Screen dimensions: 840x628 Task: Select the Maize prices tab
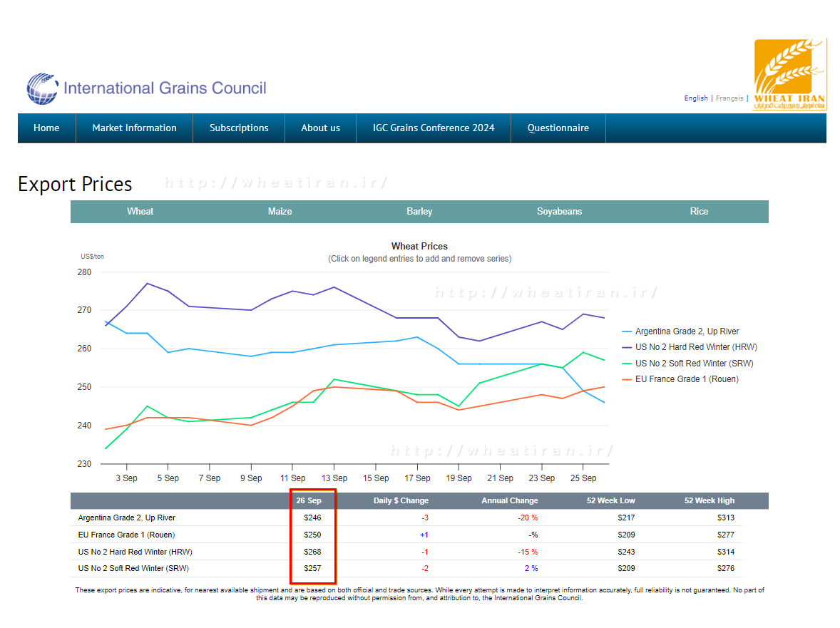coord(280,212)
